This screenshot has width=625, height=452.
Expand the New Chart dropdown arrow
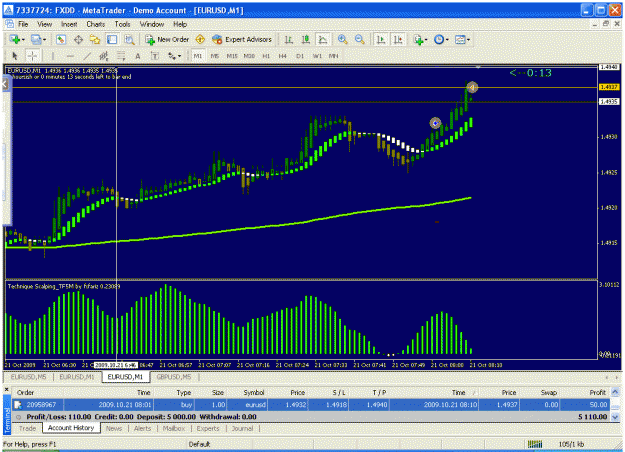click(x=23, y=40)
